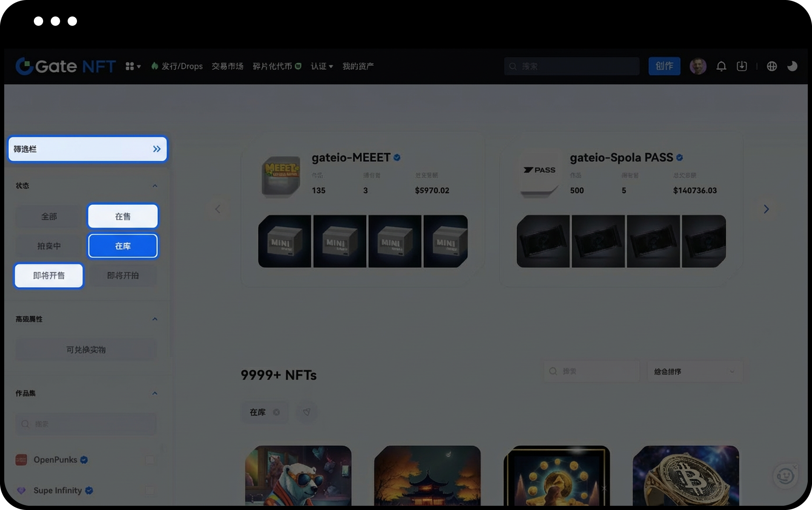Click the notification bell icon
This screenshot has height=510, width=812.
click(721, 66)
